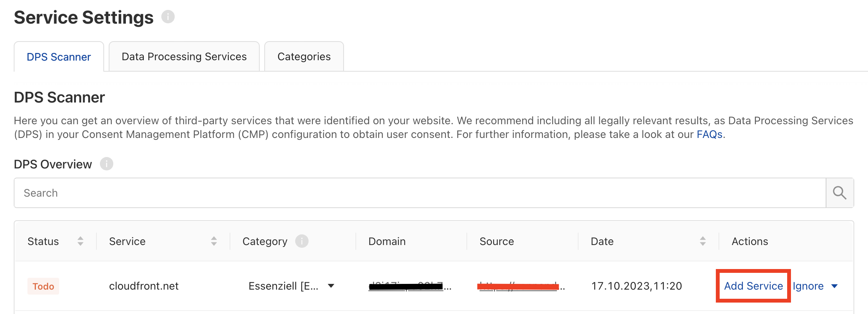Sort the table by Status column
This screenshot has height=314, width=868.
point(80,241)
